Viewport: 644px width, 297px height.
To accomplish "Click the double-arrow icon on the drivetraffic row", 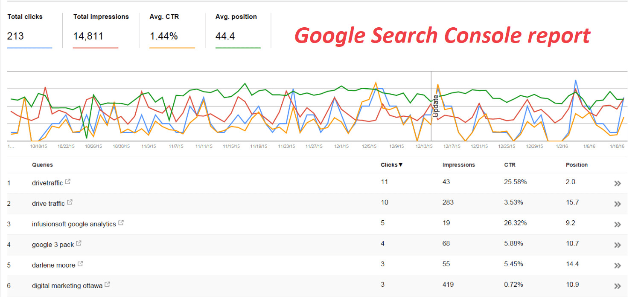I will pyautogui.click(x=618, y=183).
